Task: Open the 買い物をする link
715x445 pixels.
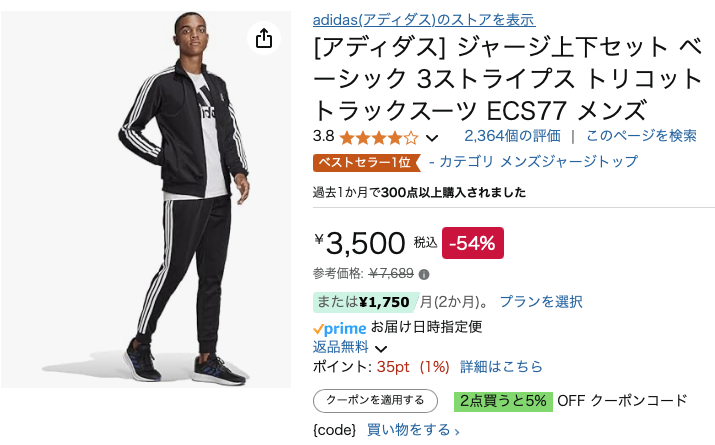Action: [x=413, y=430]
